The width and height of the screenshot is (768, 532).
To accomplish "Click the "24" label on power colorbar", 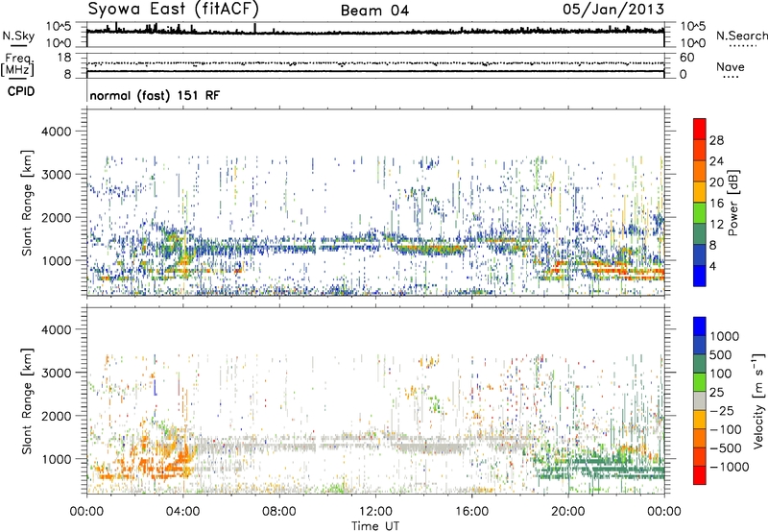I will coord(716,161).
